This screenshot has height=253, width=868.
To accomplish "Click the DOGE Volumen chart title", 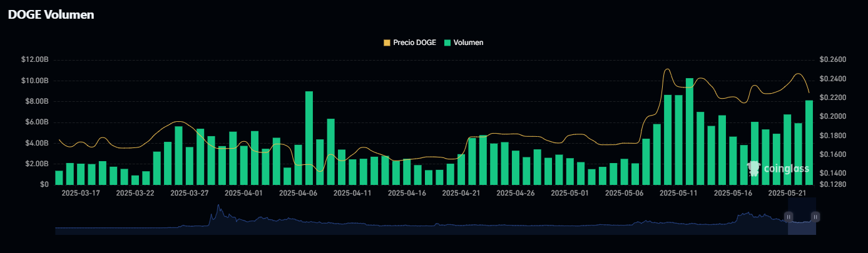I will [51, 15].
